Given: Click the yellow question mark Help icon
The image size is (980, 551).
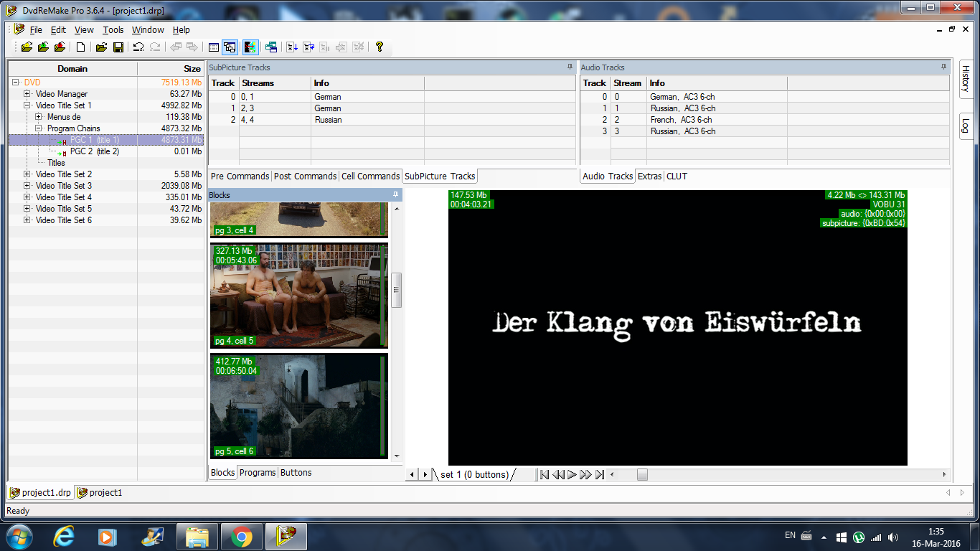Looking at the screenshot, I should pyautogui.click(x=380, y=47).
